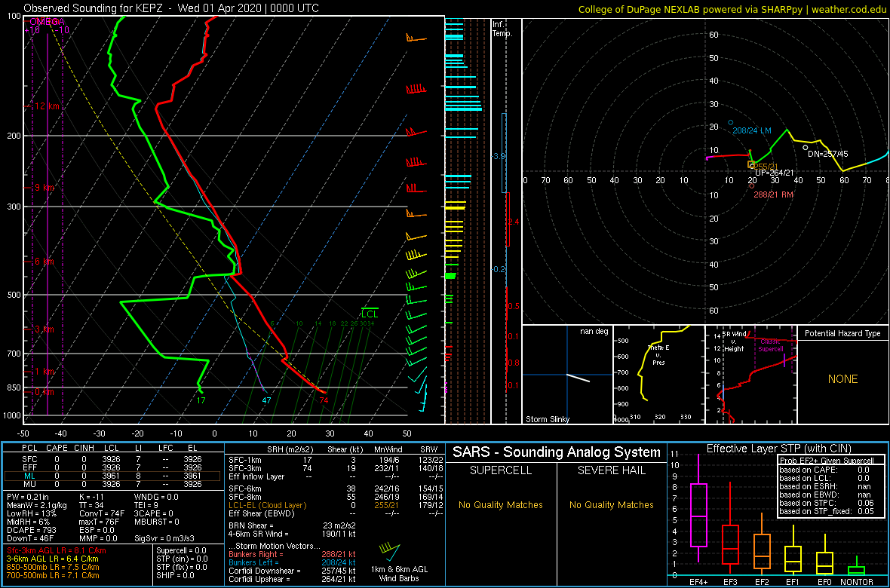
Task: Click the SHIP = 0.0 value
Action: 174,575
